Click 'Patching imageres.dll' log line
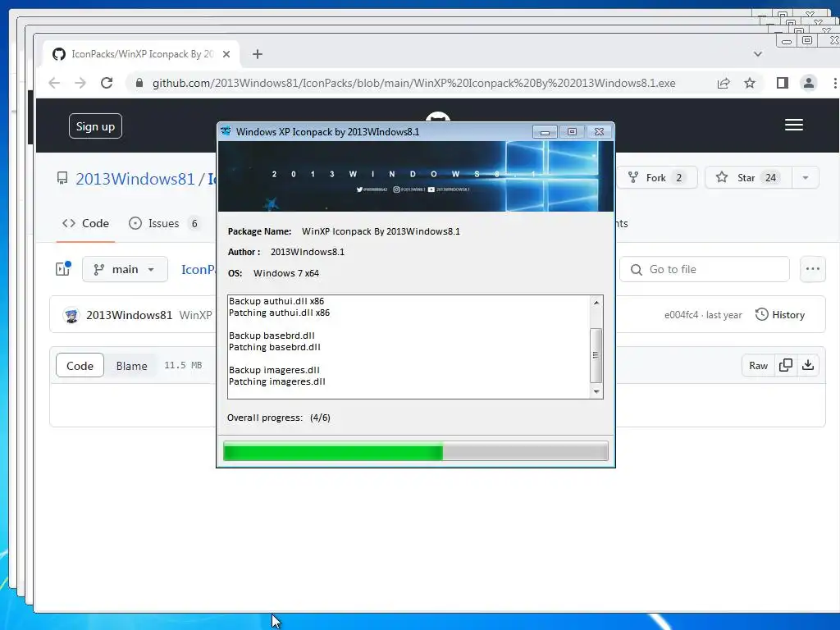 [277, 381]
